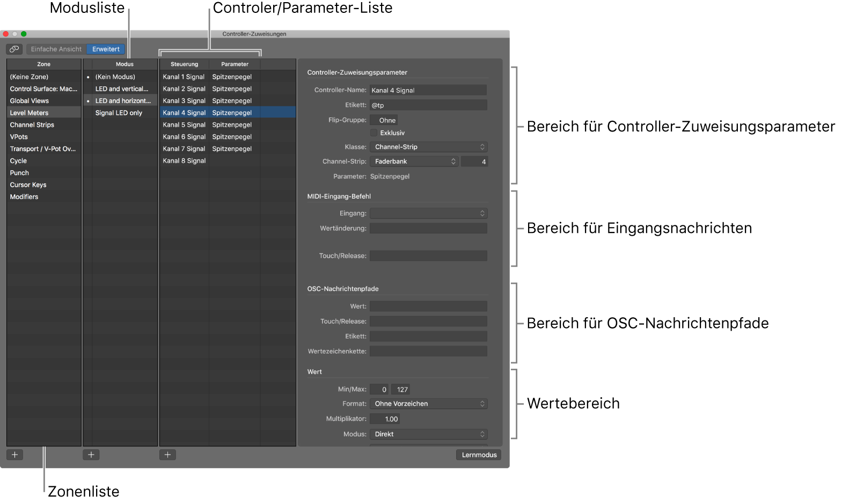Add a new controller assignment with plus
Screen dimensions: 842x504
click(x=167, y=455)
